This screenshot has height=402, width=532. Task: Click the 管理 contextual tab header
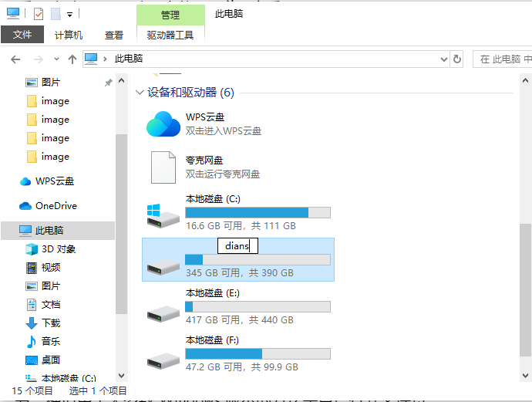(x=170, y=15)
